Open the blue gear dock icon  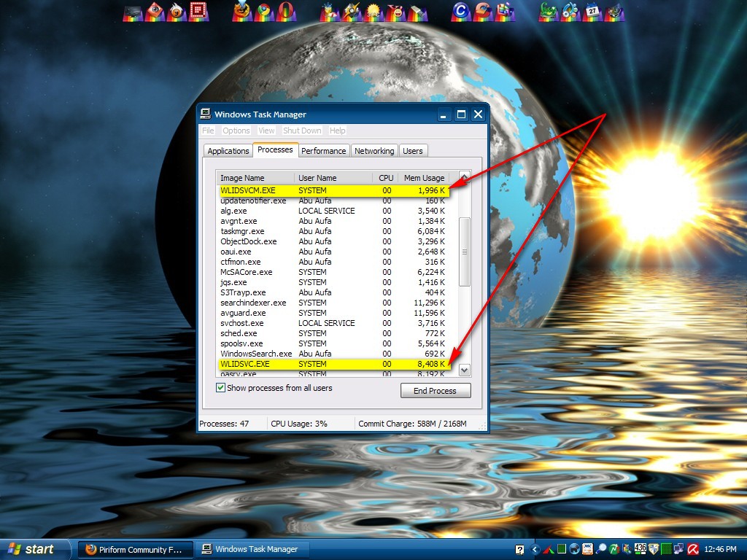pos(570,12)
